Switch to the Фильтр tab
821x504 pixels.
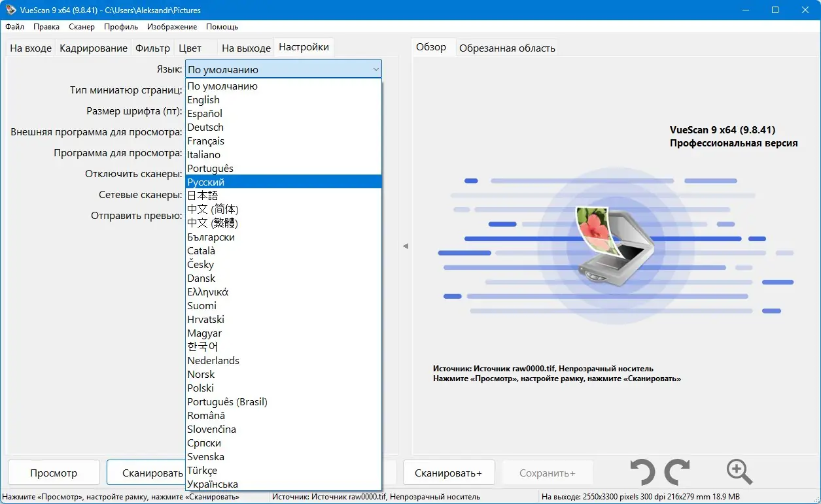[x=152, y=48]
